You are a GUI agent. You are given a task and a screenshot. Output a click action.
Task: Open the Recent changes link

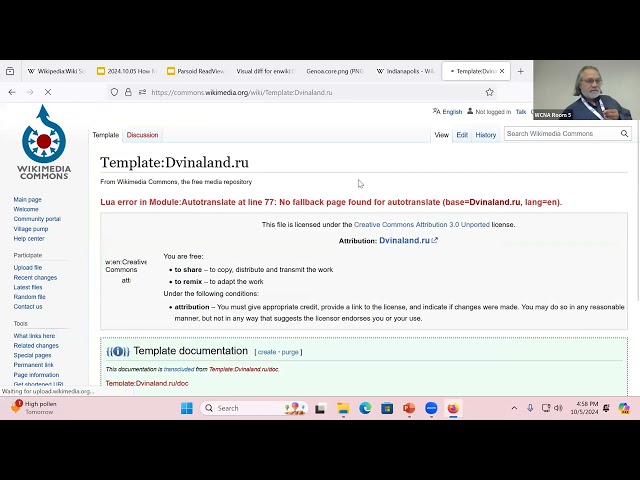click(35, 278)
